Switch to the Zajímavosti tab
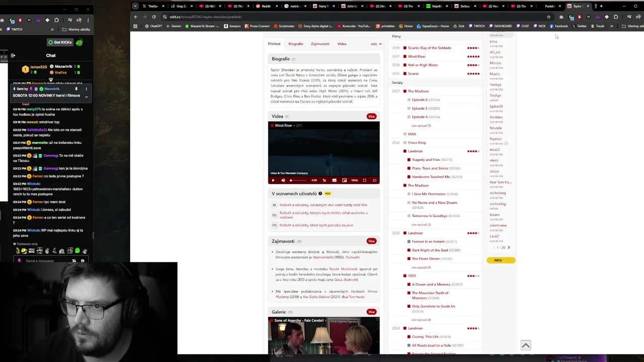Screen dimensions: 644x362 pyautogui.click(x=320, y=44)
